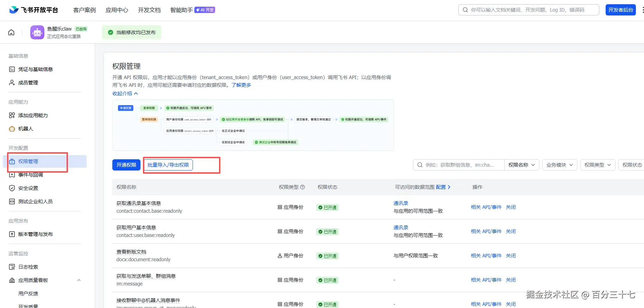The height and width of the screenshot is (308, 644).
Task: Click 当前修改均已发布 status banner
Action: (x=132, y=32)
